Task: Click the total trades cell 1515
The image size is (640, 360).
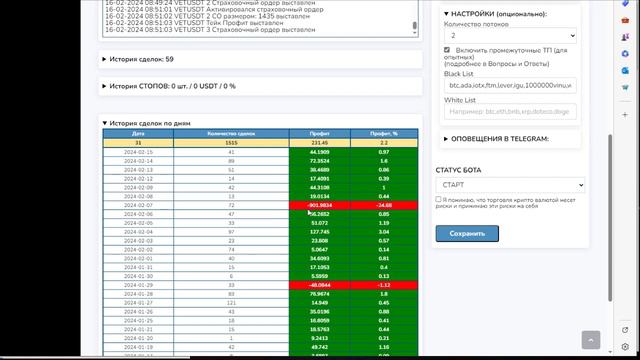Action: click(x=231, y=143)
